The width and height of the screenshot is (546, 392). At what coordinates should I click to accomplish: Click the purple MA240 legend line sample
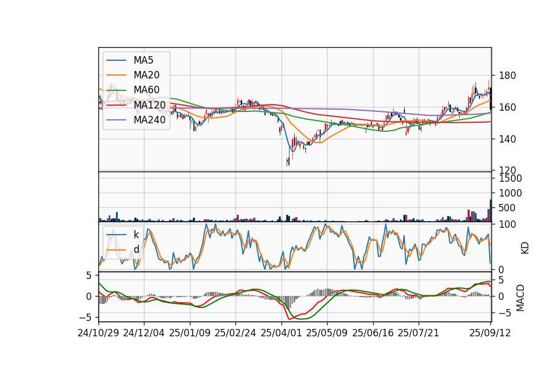(116, 120)
